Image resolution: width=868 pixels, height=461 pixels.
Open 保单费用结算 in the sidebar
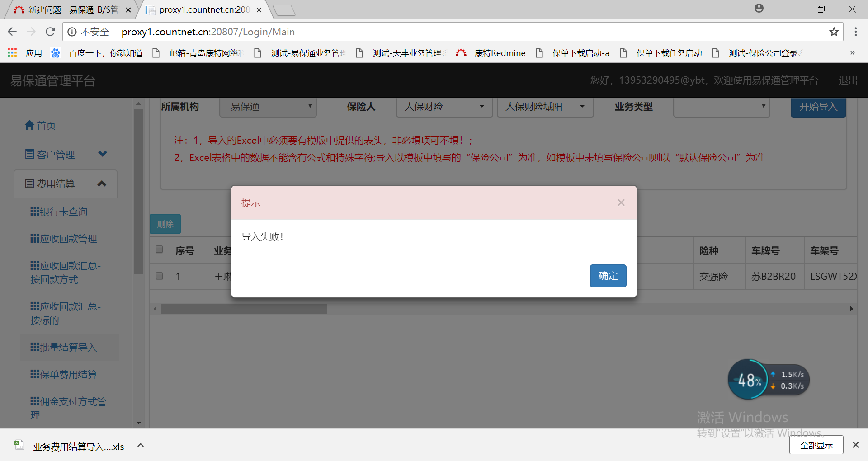pos(64,374)
